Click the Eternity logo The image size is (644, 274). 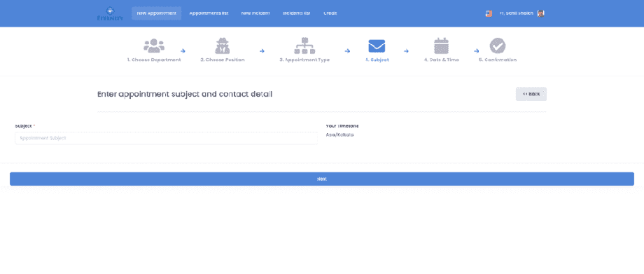click(110, 13)
